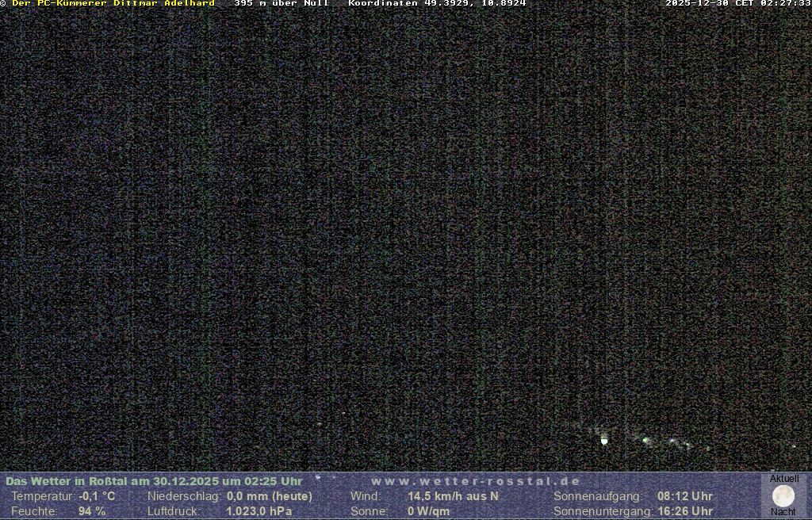Click the www.wetter-rosstal.de website link

tap(476, 481)
